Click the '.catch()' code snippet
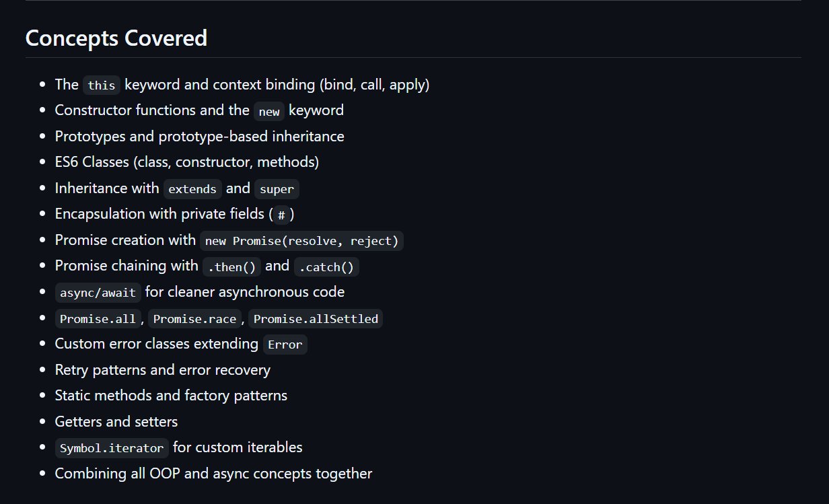The image size is (829, 504). [x=326, y=266]
